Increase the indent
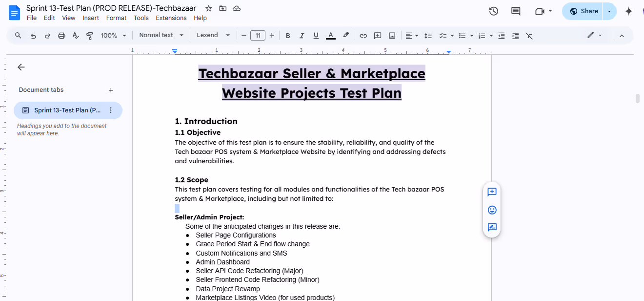Image resolution: width=644 pixels, height=301 pixels. pos(515,35)
